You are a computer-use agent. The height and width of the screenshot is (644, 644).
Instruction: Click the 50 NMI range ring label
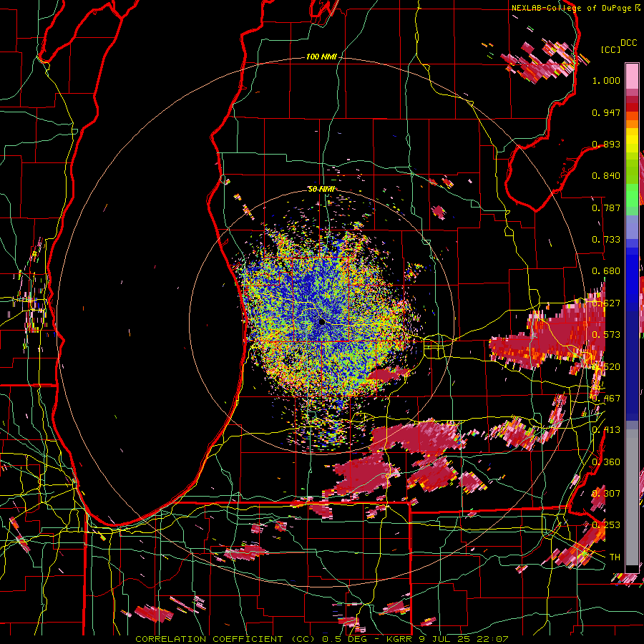321,189
